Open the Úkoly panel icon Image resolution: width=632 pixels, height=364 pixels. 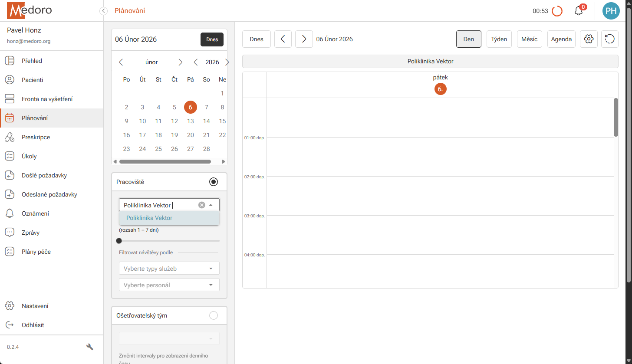pos(10,156)
